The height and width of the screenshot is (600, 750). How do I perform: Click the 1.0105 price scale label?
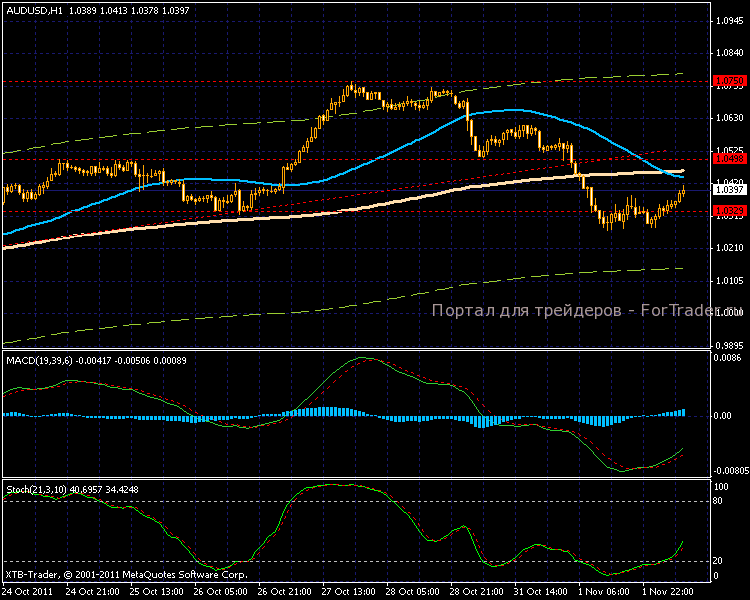pyautogui.click(x=730, y=280)
